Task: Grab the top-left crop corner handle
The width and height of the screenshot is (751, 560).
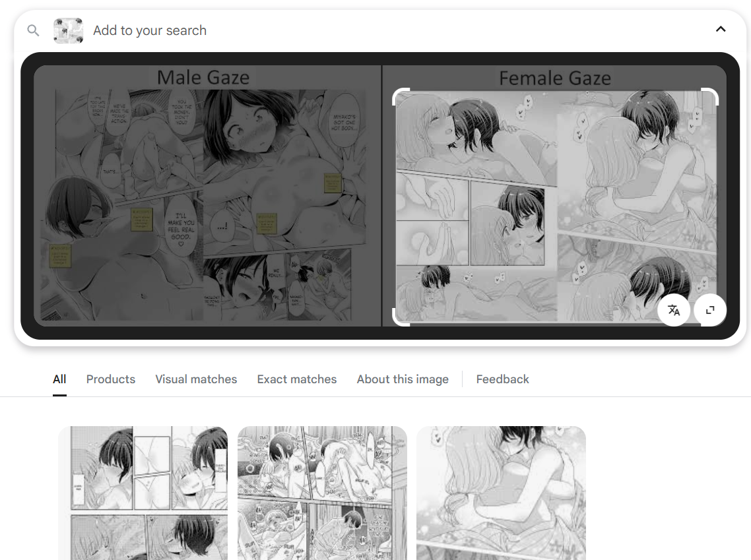Action: [x=401, y=96]
